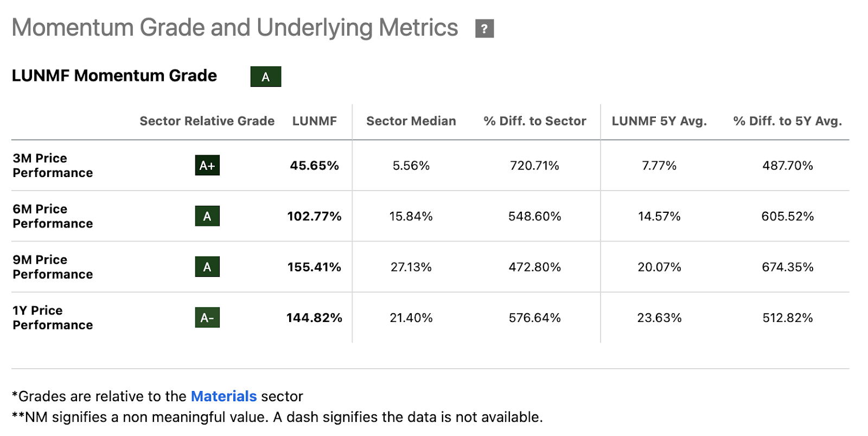Click the A grade badge for 6M Price
This screenshot has width=868, height=436.
tap(207, 216)
